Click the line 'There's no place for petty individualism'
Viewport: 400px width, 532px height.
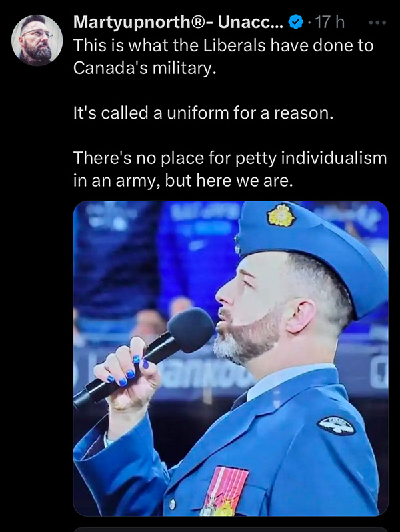click(230, 158)
